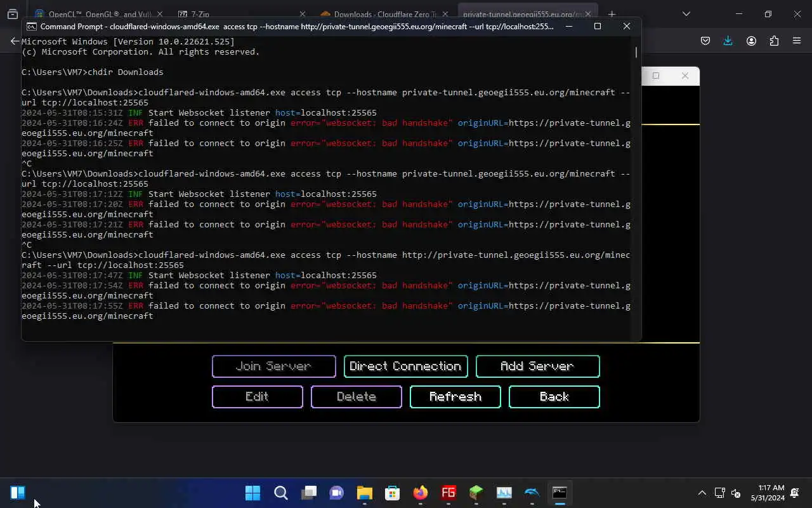Click the 'Start Websocket listener' line at 08:15:31
The image size is (812, 508).
pos(199,113)
